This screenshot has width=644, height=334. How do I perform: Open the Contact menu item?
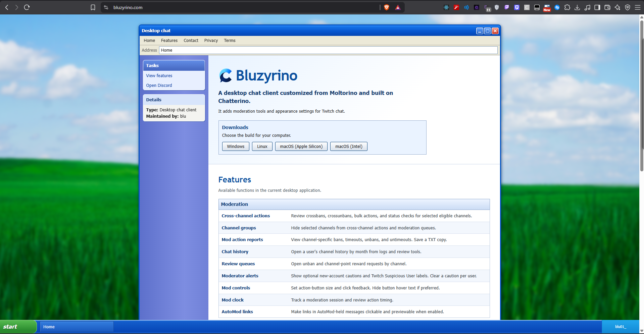[191, 41]
